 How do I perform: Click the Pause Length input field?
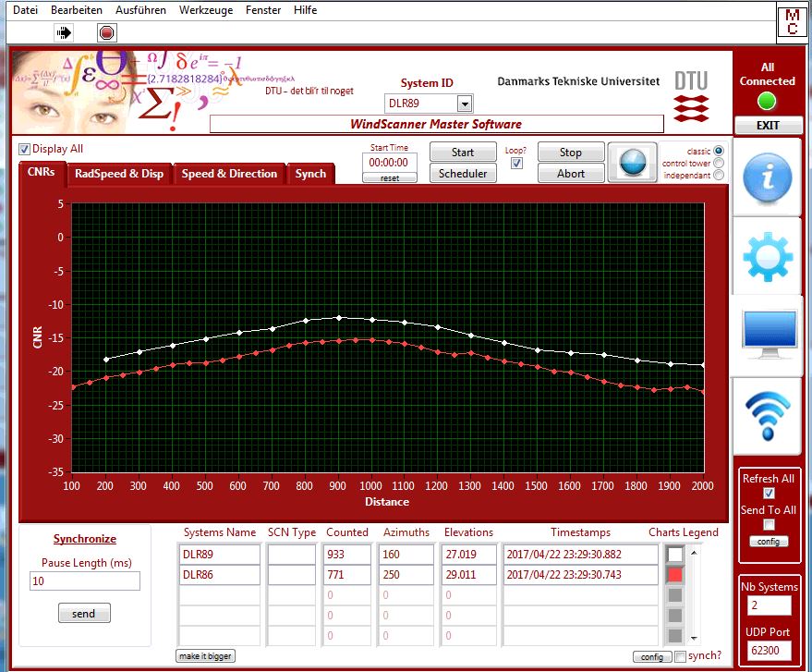pos(83,581)
